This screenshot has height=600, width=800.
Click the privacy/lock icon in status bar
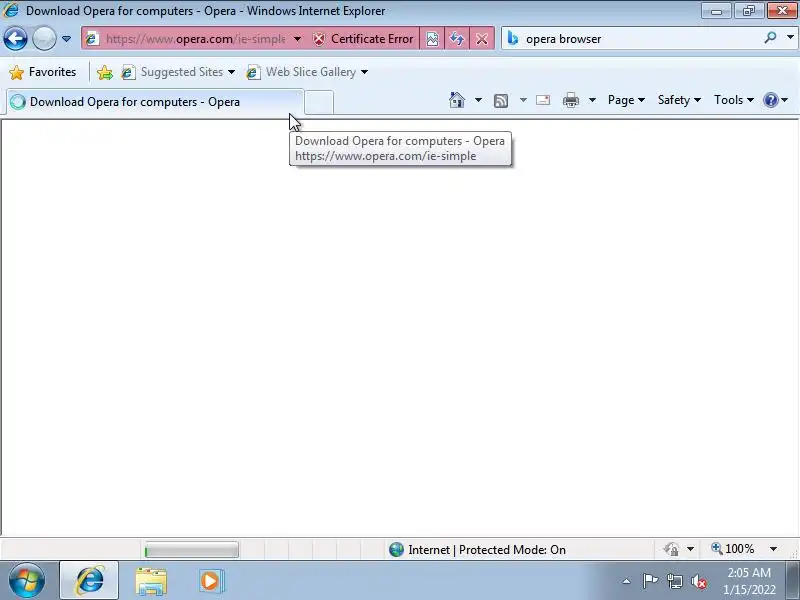(x=671, y=549)
